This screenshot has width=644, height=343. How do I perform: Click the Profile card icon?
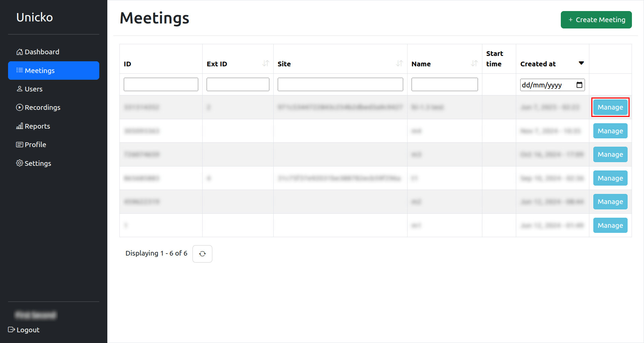pos(20,145)
